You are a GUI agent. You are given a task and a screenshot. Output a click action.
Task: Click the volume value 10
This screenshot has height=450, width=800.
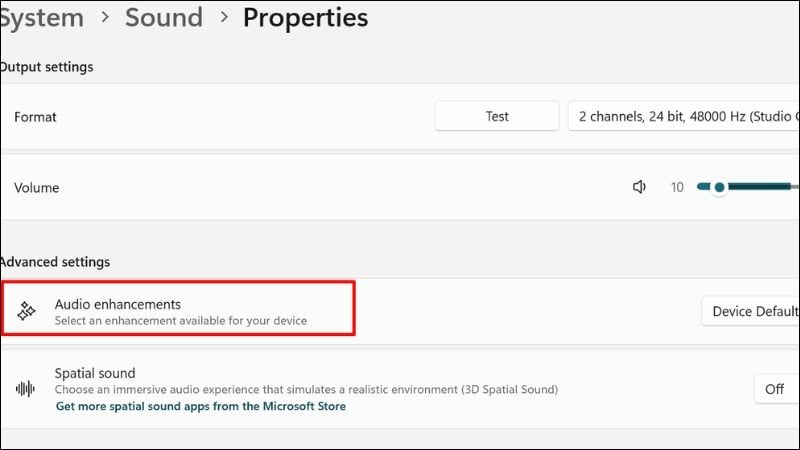point(677,187)
